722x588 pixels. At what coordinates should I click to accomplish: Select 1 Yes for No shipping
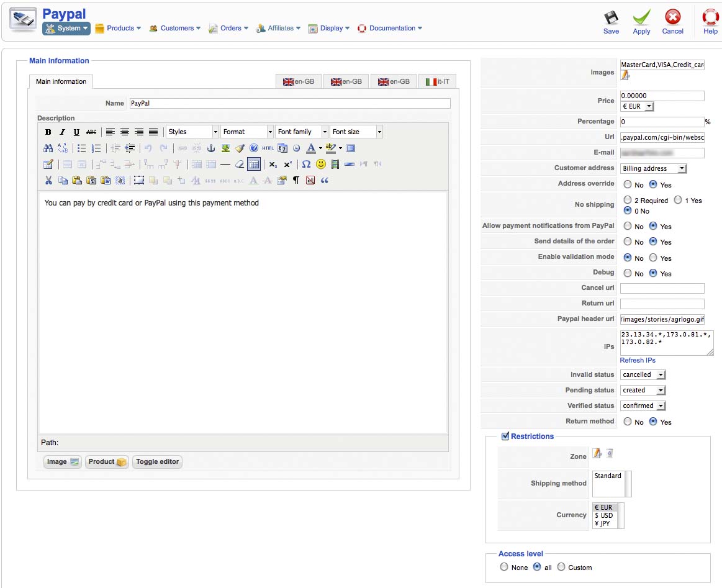(678, 200)
